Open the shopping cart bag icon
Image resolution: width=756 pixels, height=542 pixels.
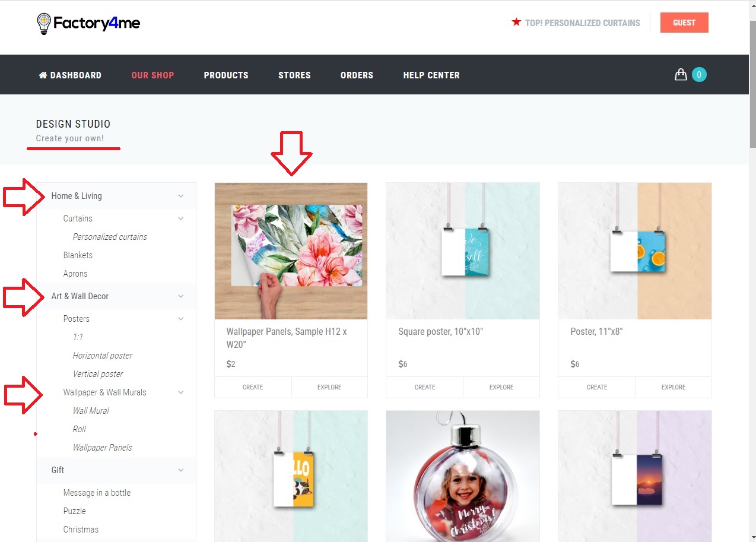[681, 74]
